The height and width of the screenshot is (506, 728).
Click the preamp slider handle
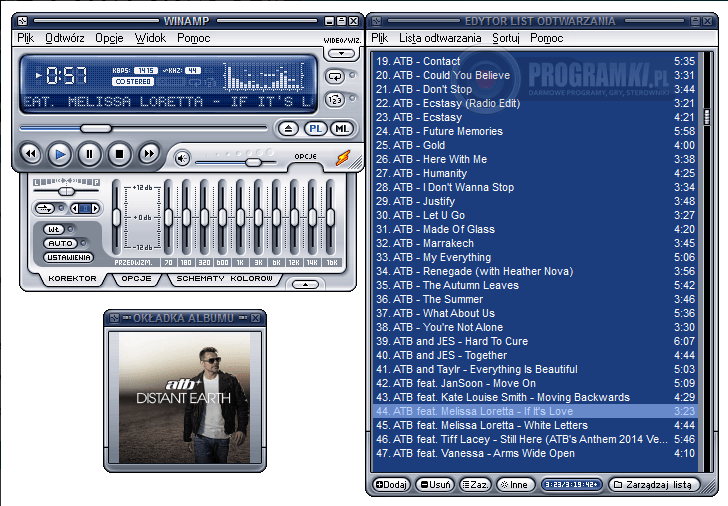pyautogui.click(x=116, y=217)
